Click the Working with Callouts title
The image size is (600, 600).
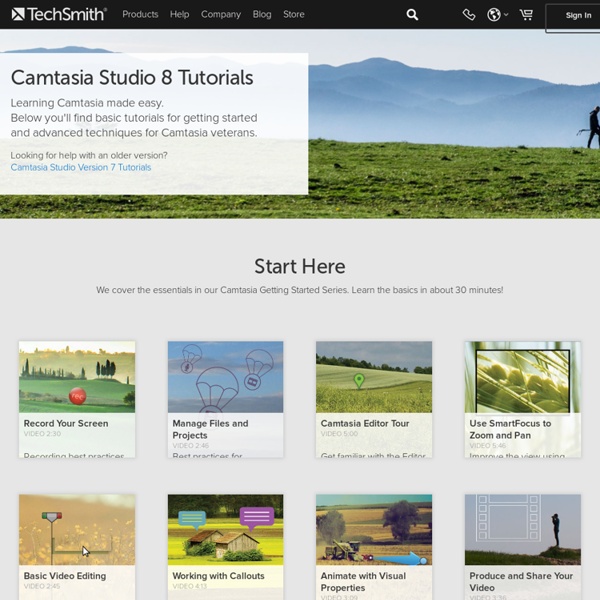point(218,576)
